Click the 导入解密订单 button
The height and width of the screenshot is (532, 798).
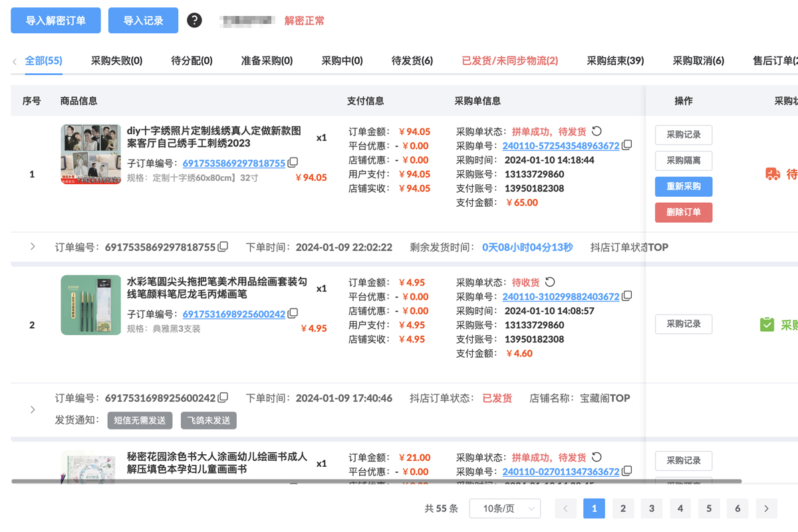coord(56,21)
